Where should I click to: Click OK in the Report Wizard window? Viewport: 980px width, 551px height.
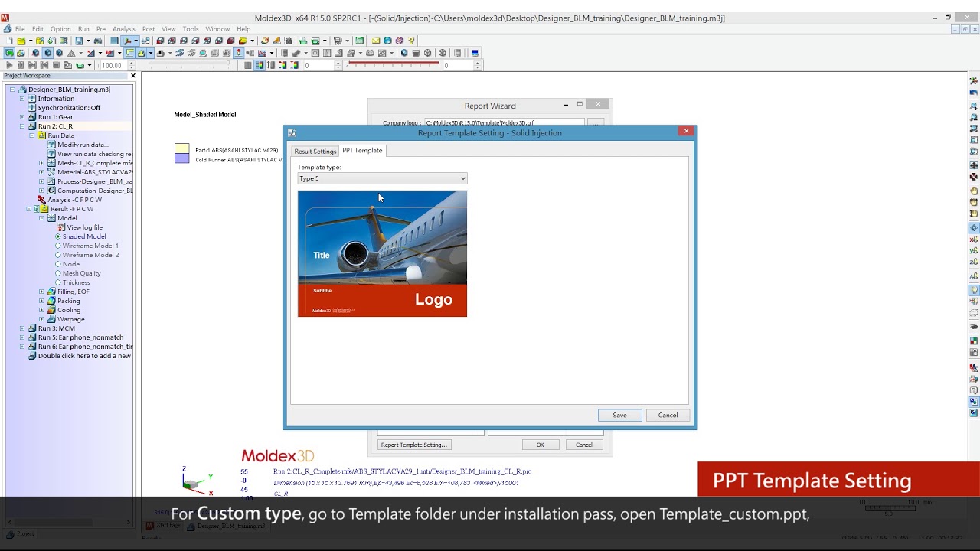tap(540, 445)
